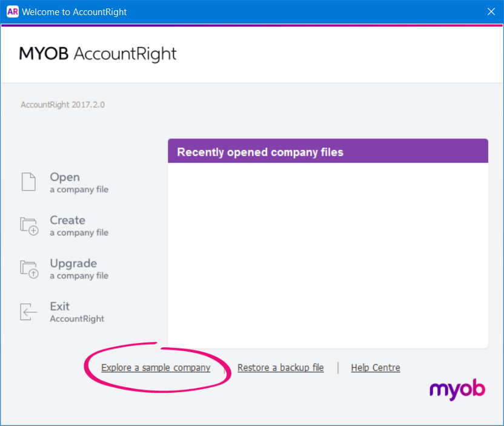Image resolution: width=504 pixels, height=426 pixels.
Task: Click the 'Welcome to AccountRight' title bar text
Action: click(x=75, y=12)
